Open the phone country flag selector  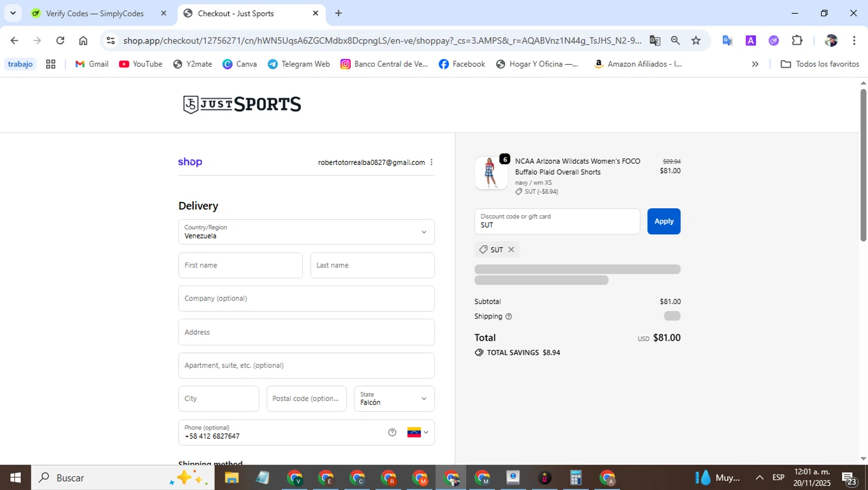(x=418, y=432)
